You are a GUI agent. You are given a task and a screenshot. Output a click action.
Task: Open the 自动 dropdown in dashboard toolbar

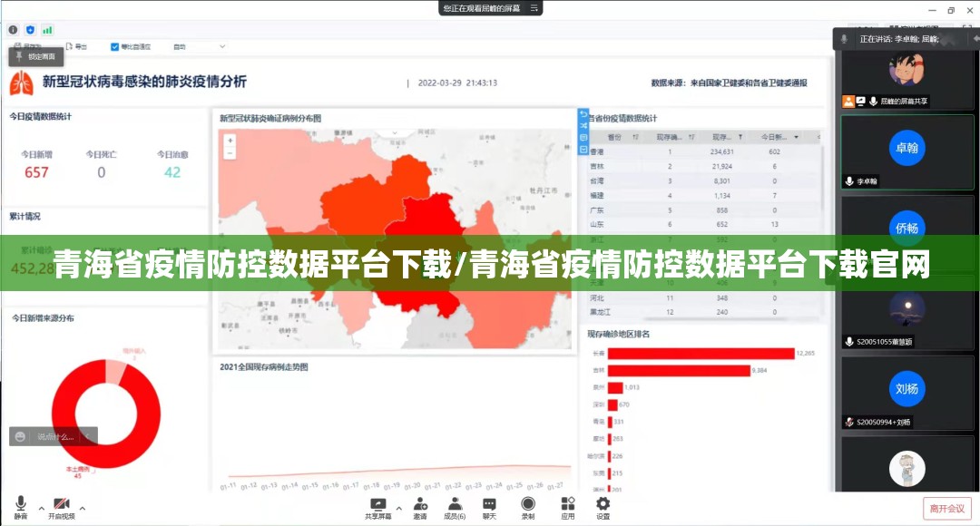pyautogui.click(x=198, y=46)
